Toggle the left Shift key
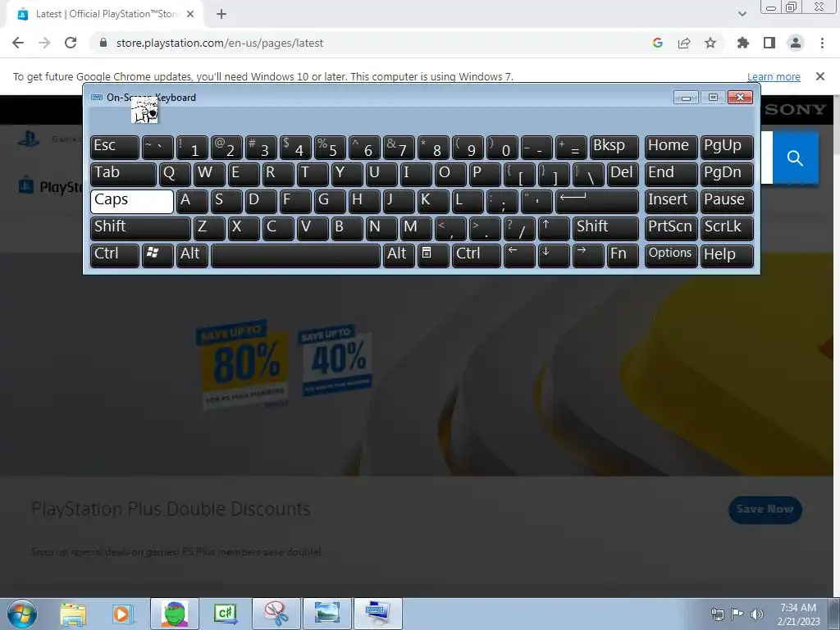Viewport: 840px width, 630px height. coord(140,228)
